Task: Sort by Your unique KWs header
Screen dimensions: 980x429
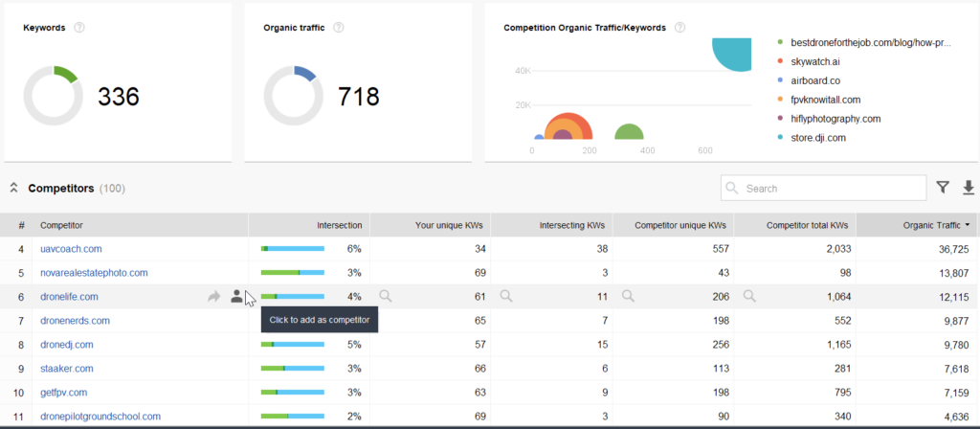Action: tap(430, 224)
